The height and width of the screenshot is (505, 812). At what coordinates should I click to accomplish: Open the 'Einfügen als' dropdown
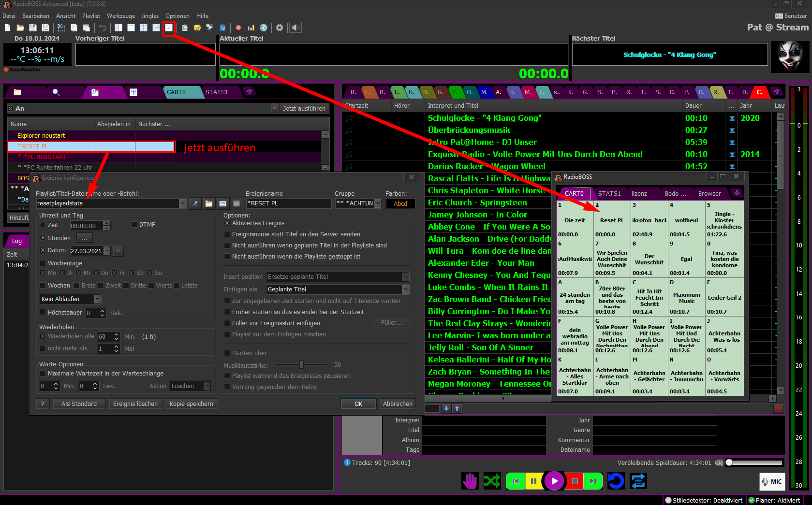[x=405, y=289]
